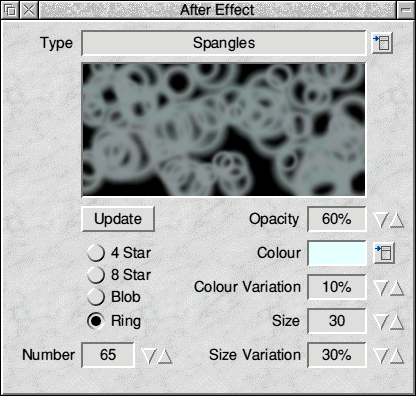Increase Size with the up arrow
The height and width of the screenshot is (396, 416).
[397, 322]
